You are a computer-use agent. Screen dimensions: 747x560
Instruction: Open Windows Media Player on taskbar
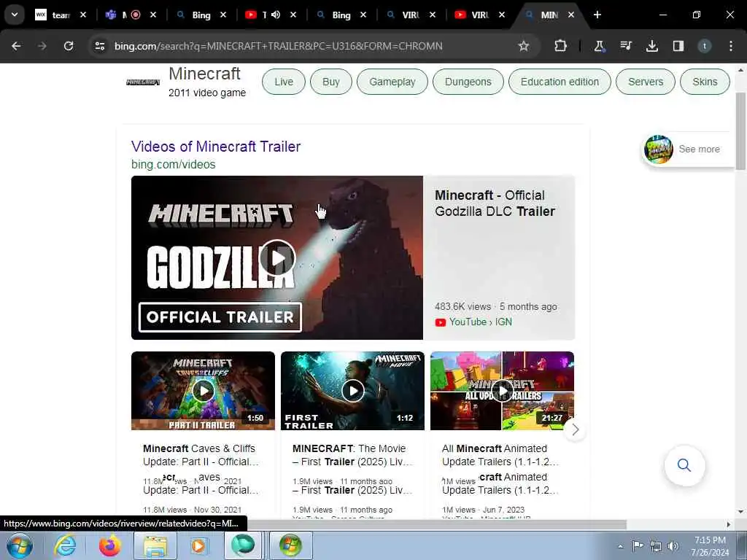[198, 545]
